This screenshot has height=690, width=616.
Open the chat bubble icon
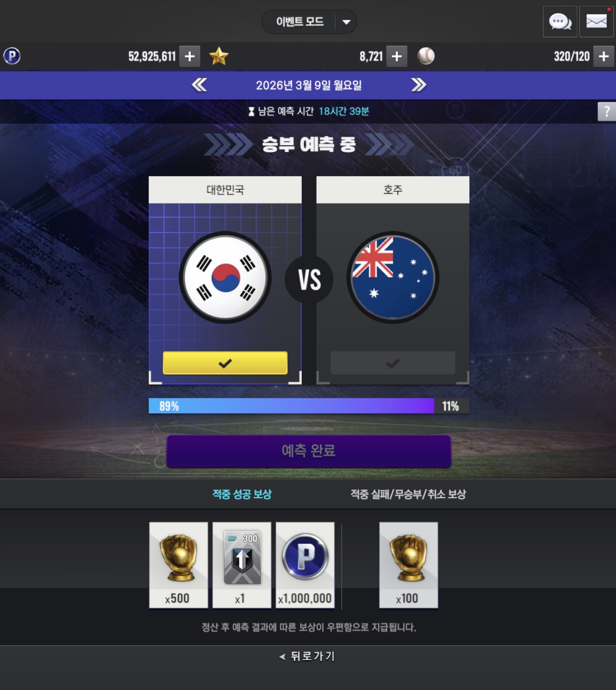pos(560,22)
